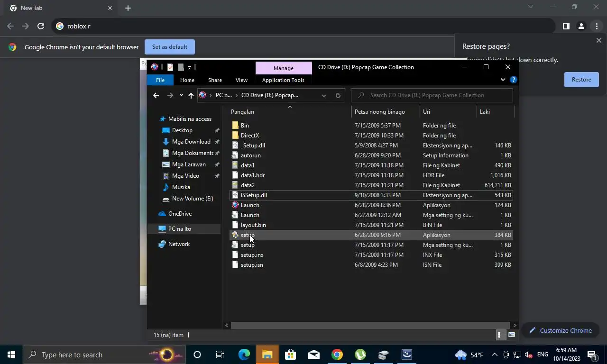The height and width of the screenshot is (364, 607).
Task: Click the New folder icon in Explorer's title bar
Action: [180, 67]
